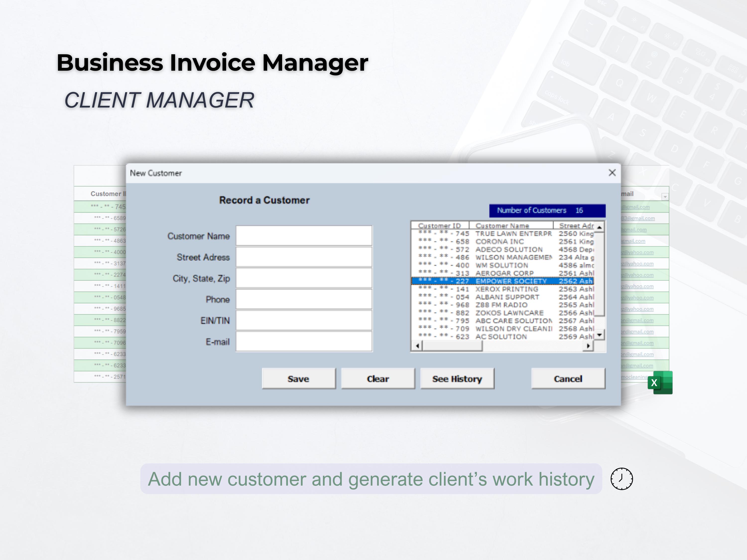Select WILSON MANAGEMEN row
Viewport: 747px width, 560px height.
point(503,258)
